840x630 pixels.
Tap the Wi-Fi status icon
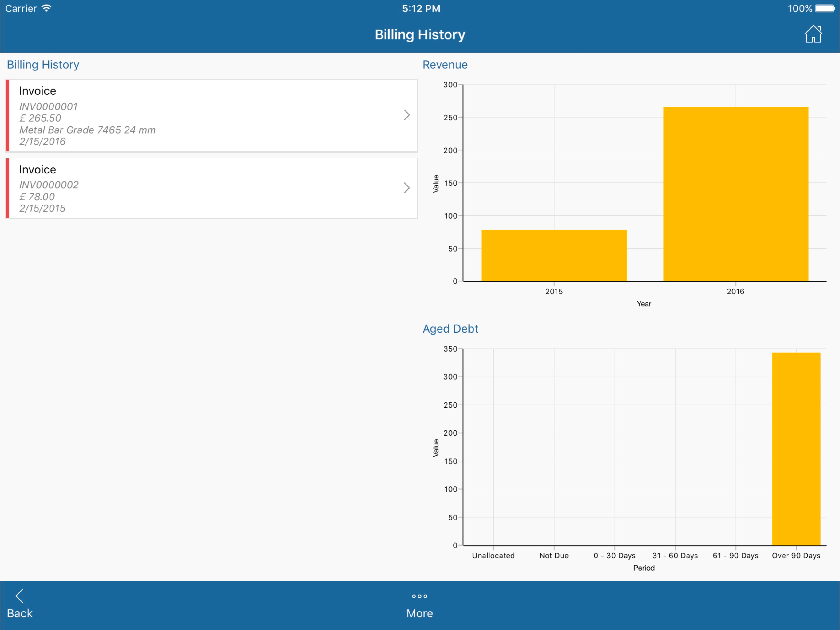46,8
